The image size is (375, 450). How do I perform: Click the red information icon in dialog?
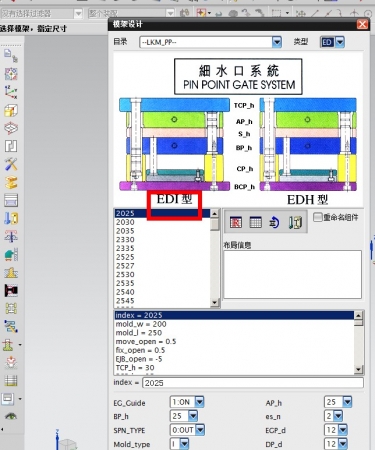point(236,222)
